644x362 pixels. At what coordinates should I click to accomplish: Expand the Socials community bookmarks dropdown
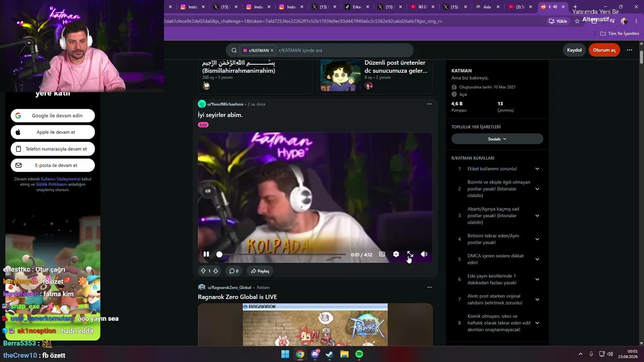tap(497, 139)
